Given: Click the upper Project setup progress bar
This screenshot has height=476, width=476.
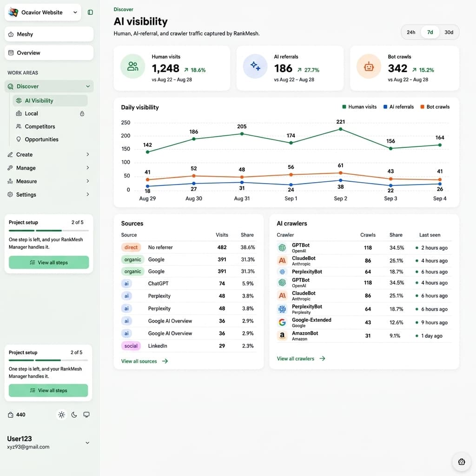Looking at the screenshot, I should pyautogui.click(x=49, y=231).
